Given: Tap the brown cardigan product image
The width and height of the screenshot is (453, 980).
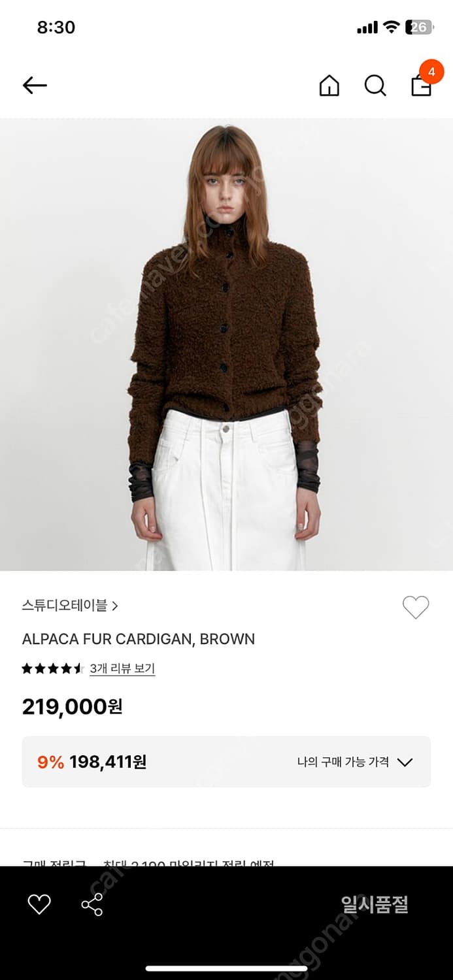Looking at the screenshot, I should coord(226,344).
